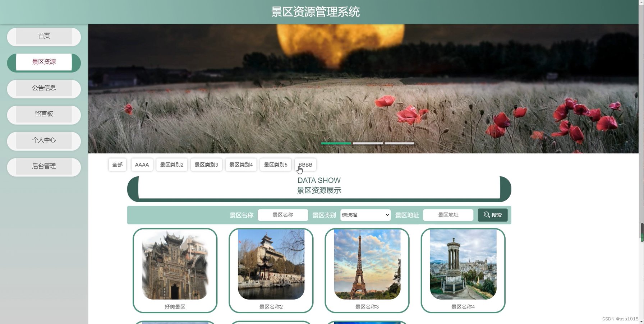Open the 景区名称4 monument thumbnail
The width and height of the screenshot is (644, 324).
pyautogui.click(x=463, y=265)
